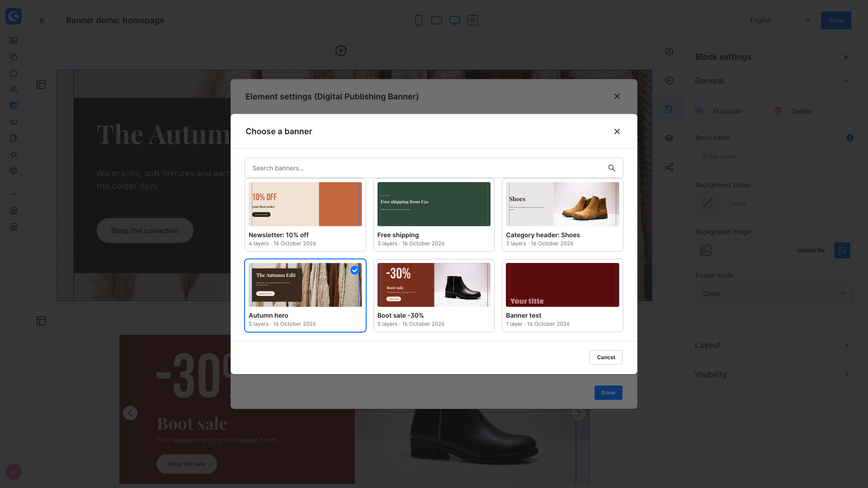The image size is (868, 488).
Task: Click the Upload file button
Action: point(811,250)
